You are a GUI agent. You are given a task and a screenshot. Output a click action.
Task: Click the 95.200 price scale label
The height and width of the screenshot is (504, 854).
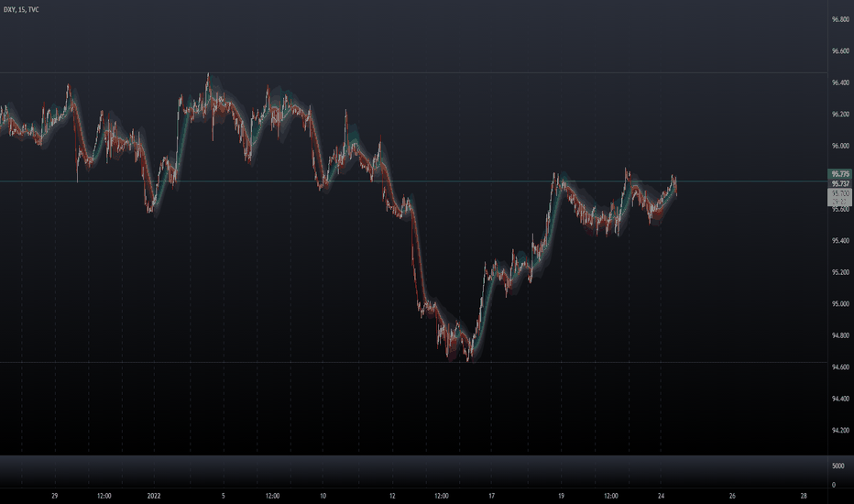tap(840, 272)
